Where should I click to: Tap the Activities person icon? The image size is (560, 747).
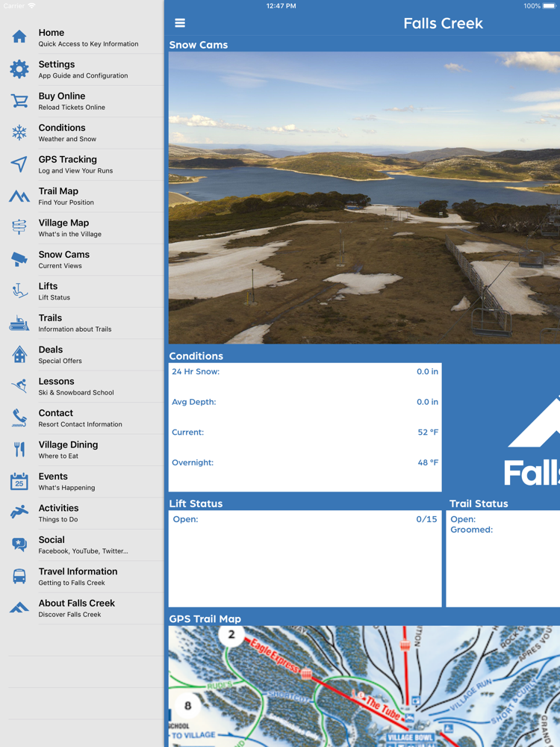19,512
